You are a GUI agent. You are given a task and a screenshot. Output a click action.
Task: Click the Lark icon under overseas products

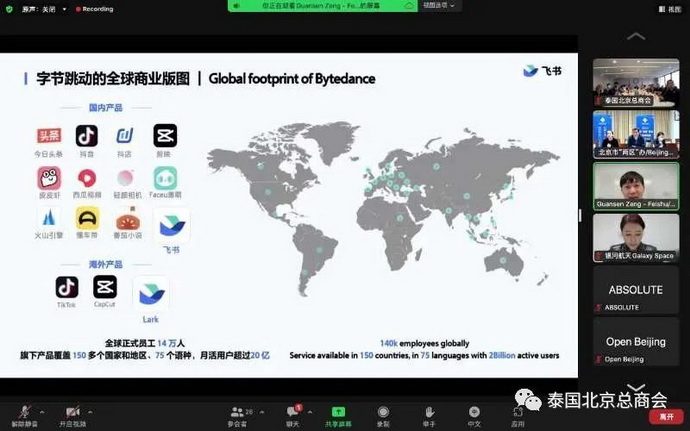tap(151, 294)
